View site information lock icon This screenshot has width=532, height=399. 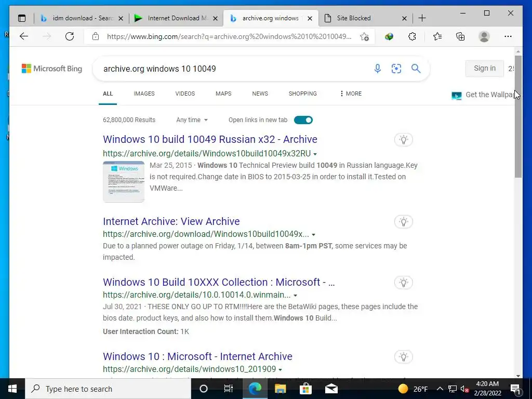pyautogui.click(x=96, y=36)
